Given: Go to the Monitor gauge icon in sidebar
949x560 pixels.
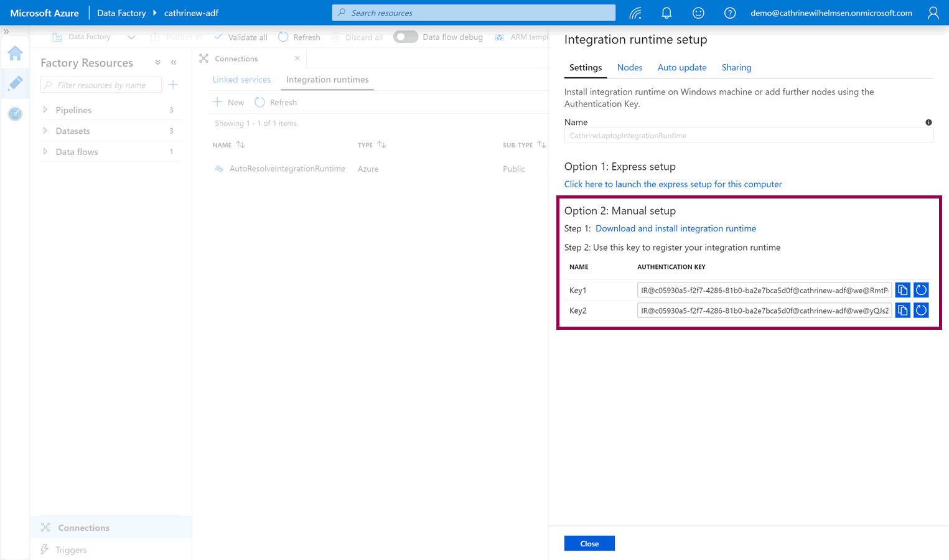Looking at the screenshot, I should pyautogui.click(x=15, y=114).
